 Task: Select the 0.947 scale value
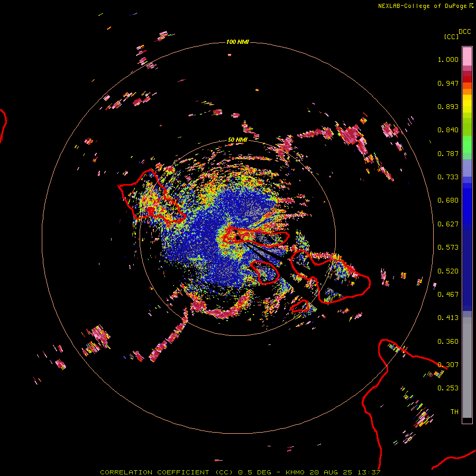tap(448, 83)
